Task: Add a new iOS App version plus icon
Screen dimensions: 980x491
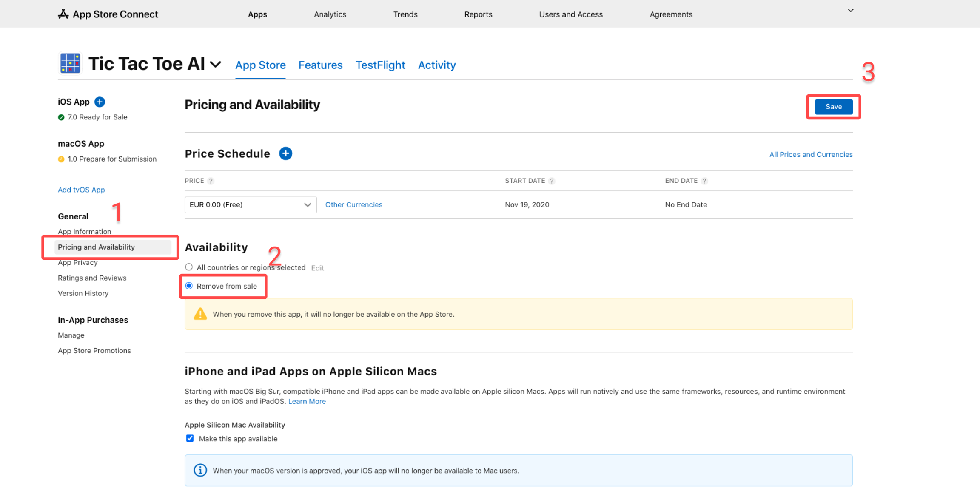Action: coord(100,102)
